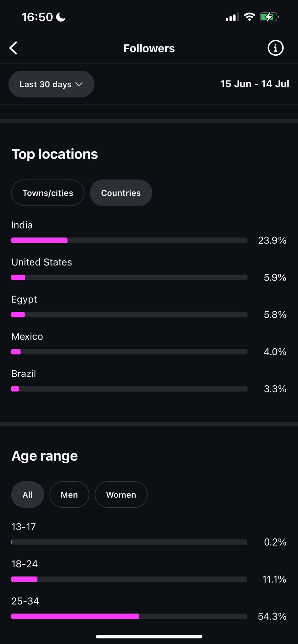Open the Last 30 days dropdown
This screenshot has width=298, height=644.
tap(51, 84)
